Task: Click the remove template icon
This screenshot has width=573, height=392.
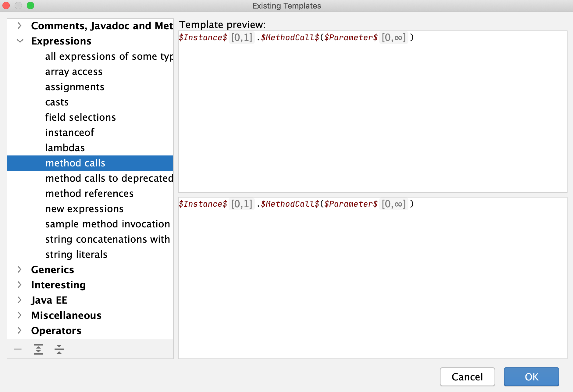Action: (x=17, y=349)
